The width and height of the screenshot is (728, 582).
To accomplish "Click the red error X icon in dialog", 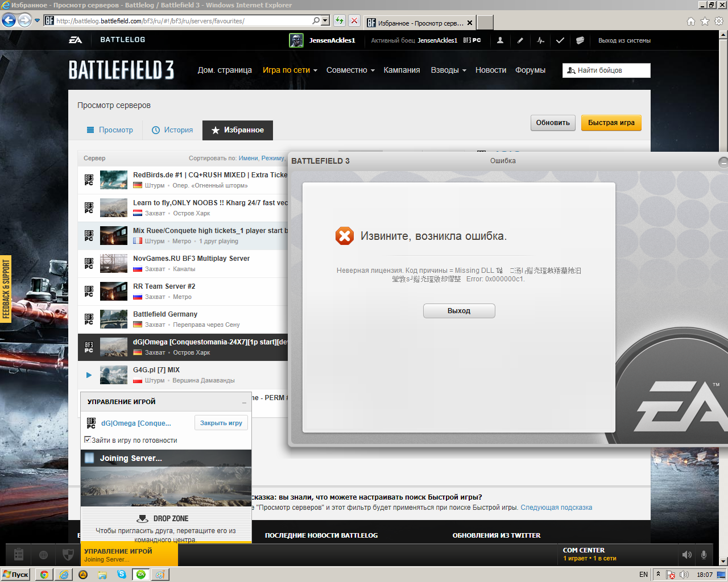I will click(345, 236).
